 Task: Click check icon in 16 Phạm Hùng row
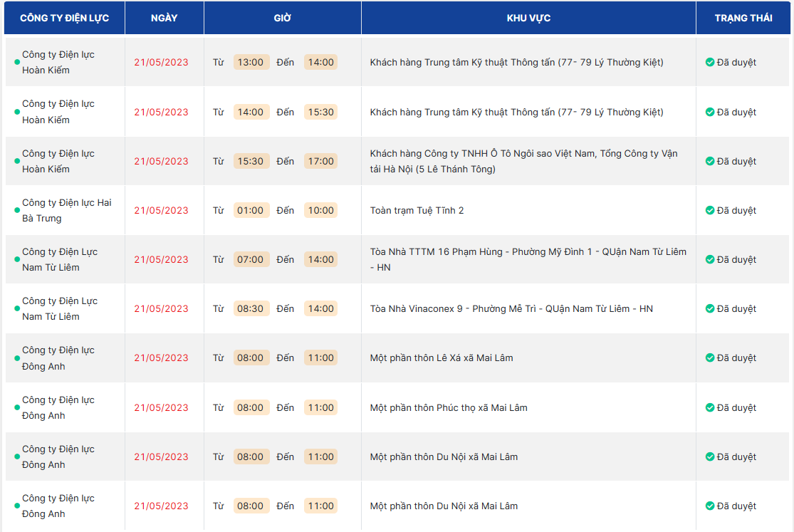pyautogui.click(x=709, y=260)
